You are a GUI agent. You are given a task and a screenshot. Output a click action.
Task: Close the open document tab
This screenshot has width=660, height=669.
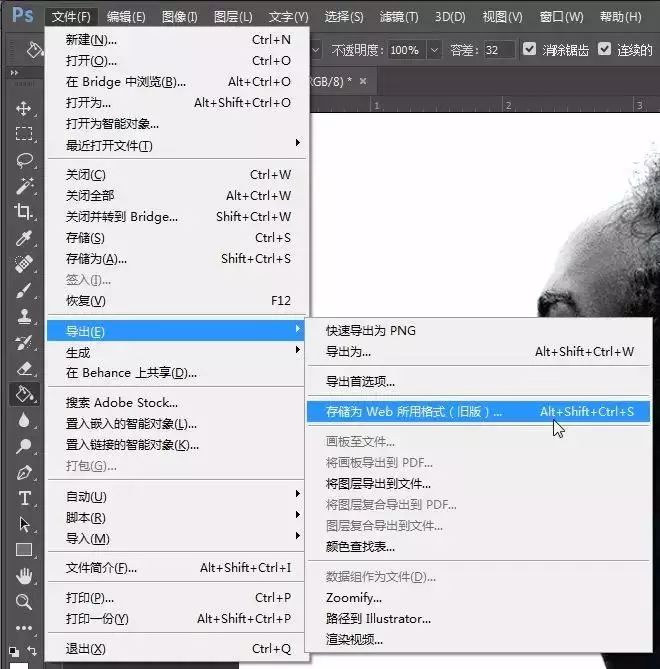click(x=362, y=81)
